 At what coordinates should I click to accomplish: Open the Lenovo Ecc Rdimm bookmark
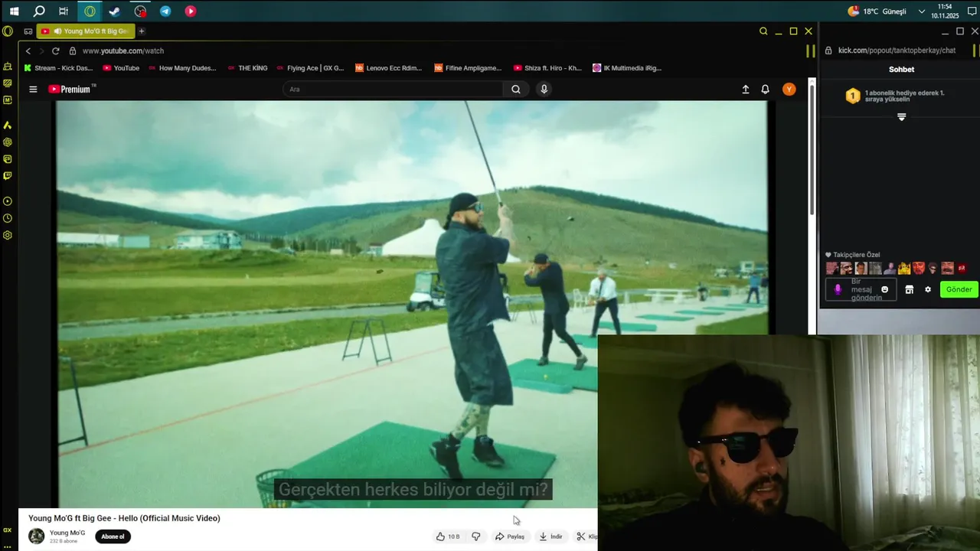tap(389, 68)
